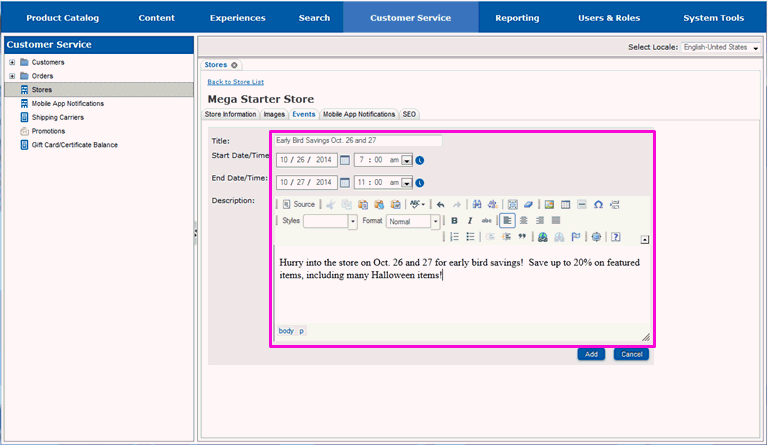Switch to SEO tab
This screenshot has width=768, height=445.
(x=409, y=115)
